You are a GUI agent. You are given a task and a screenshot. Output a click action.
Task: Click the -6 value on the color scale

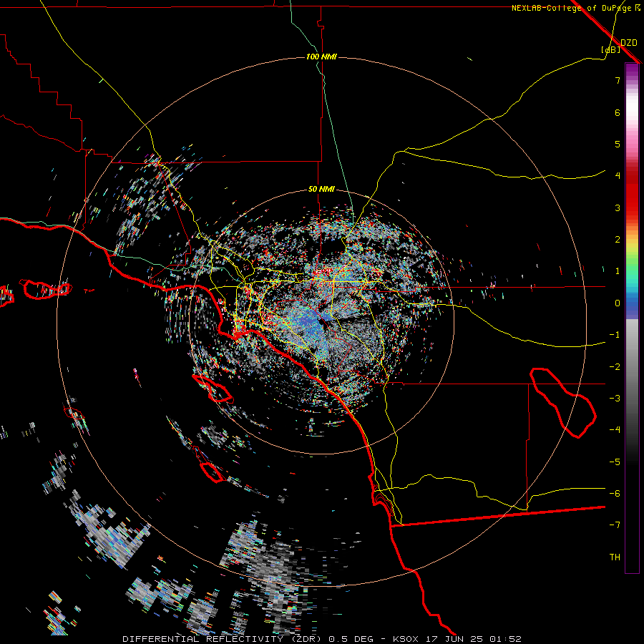pos(615,494)
